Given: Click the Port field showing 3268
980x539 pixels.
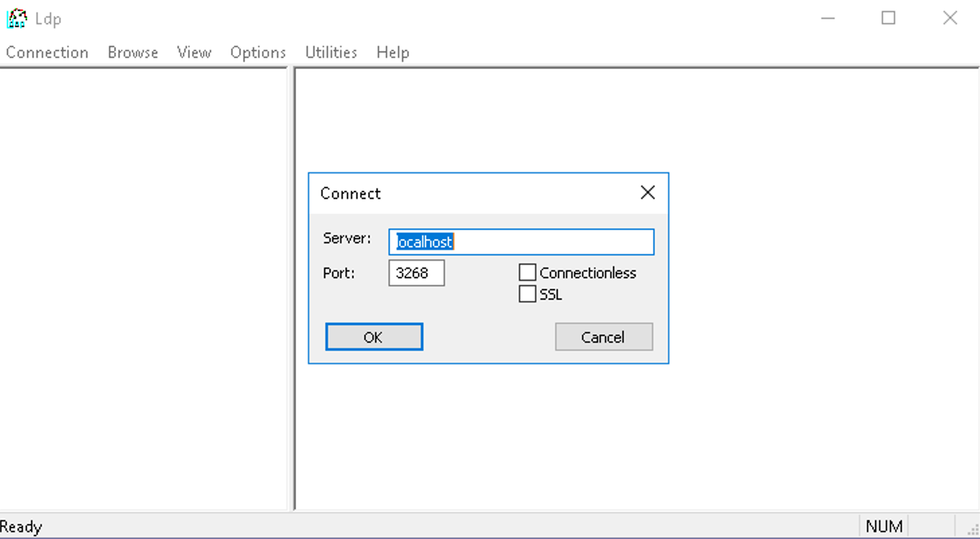Looking at the screenshot, I should (416, 272).
